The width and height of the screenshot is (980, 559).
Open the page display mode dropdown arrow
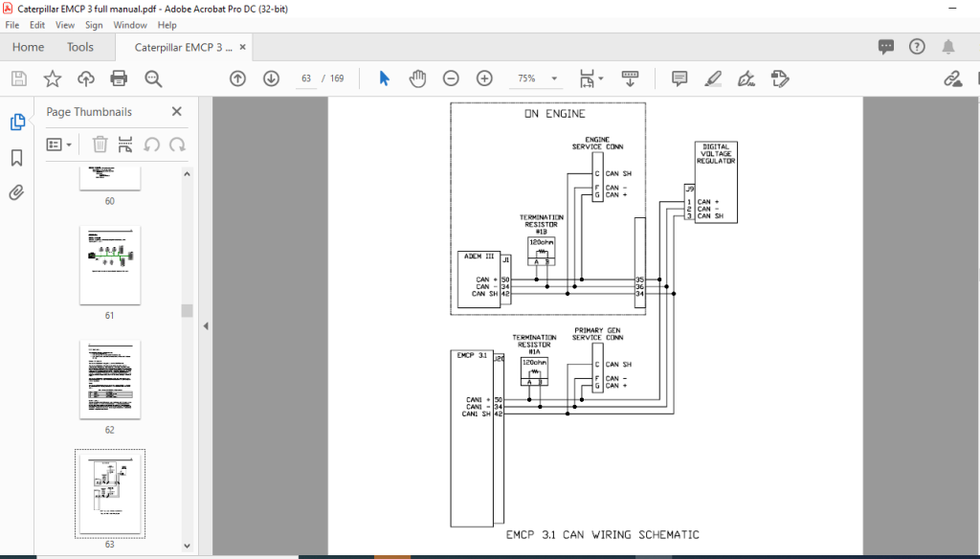(601, 78)
